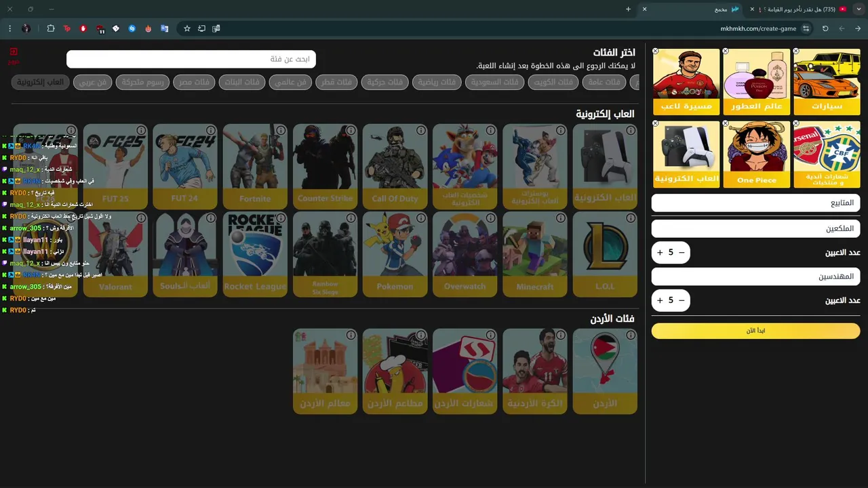Viewport: 868px width, 488px height.
Task: Increase player count for المهندسين team
Action: pos(660,300)
